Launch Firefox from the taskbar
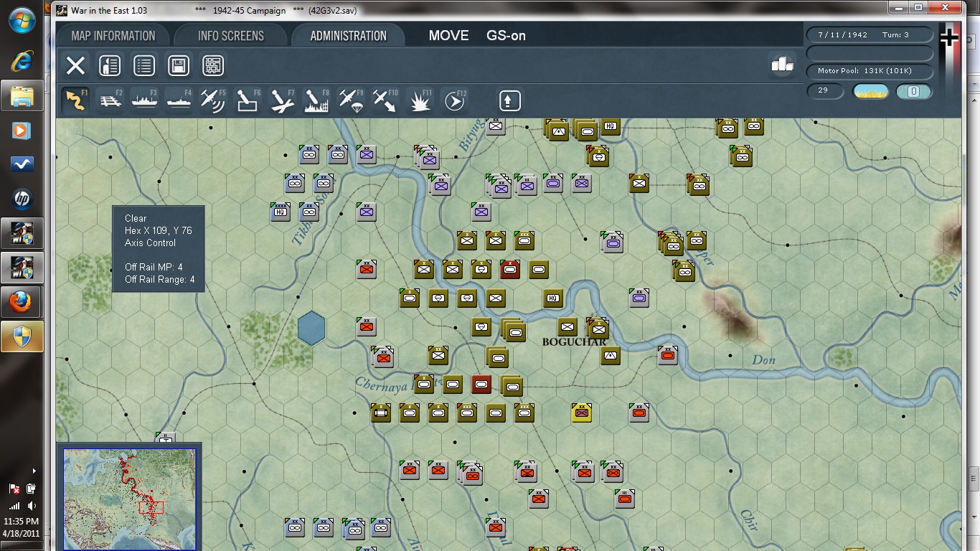Viewport: 980px width, 551px height. point(22,302)
